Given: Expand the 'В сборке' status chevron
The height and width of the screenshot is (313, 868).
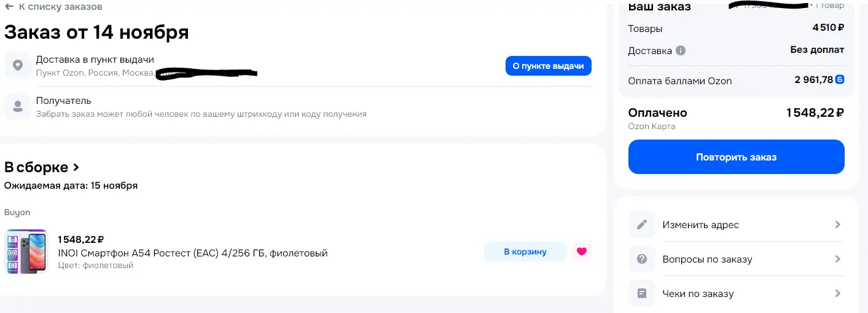Looking at the screenshot, I should (76, 167).
